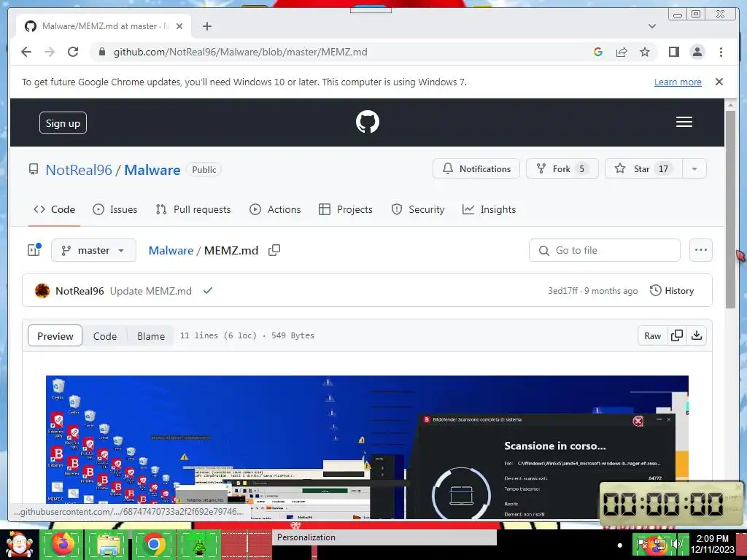
Task: Open Chrome three-dot menu
Action: (721, 52)
